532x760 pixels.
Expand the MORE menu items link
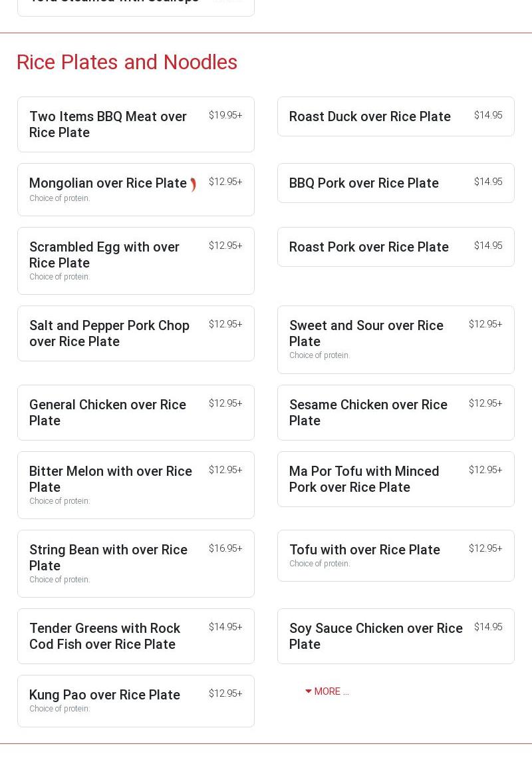(327, 691)
